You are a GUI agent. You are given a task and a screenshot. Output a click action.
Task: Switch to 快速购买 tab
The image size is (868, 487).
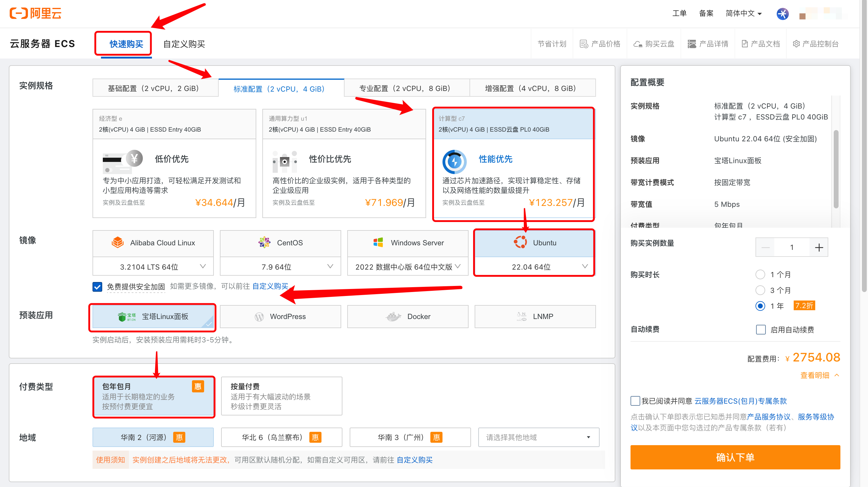[x=126, y=44]
